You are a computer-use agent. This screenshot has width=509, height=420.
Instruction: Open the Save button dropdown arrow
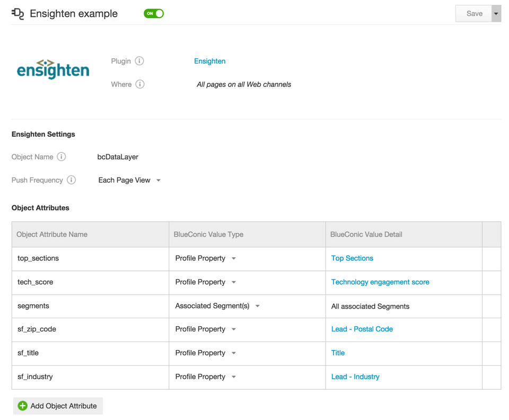(x=496, y=14)
